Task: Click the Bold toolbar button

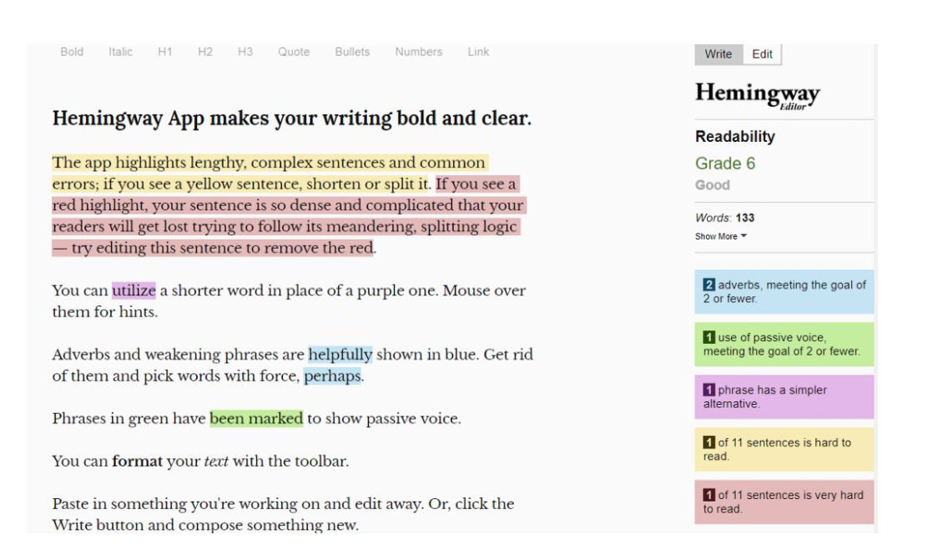Action: [72, 52]
